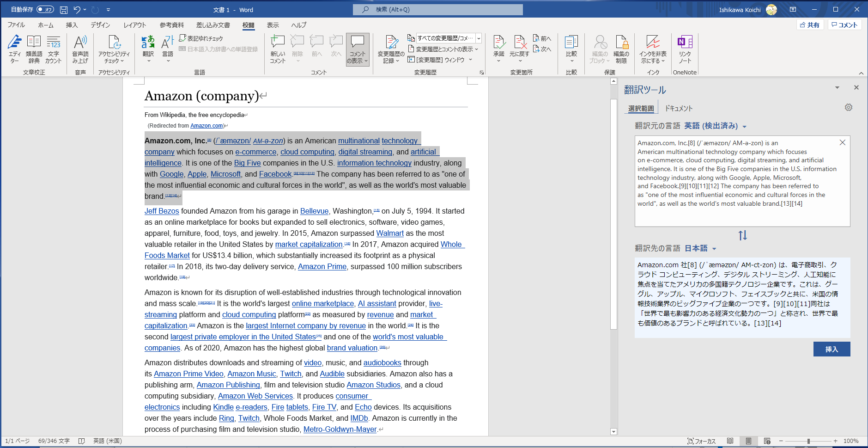This screenshot has width=868, height=448.
Task: Run the Accessibility Check (アクセシビリティチェック)
Action: tap(114, 49)
